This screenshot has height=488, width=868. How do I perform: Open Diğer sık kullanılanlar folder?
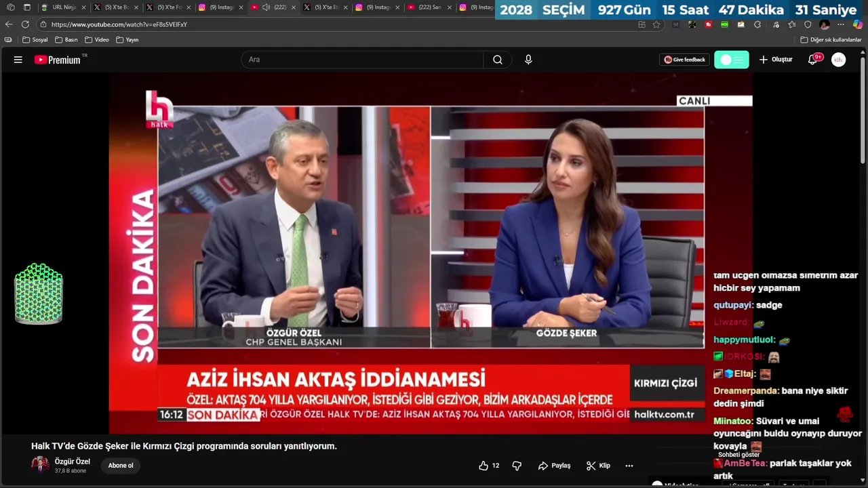click(831, 40)
